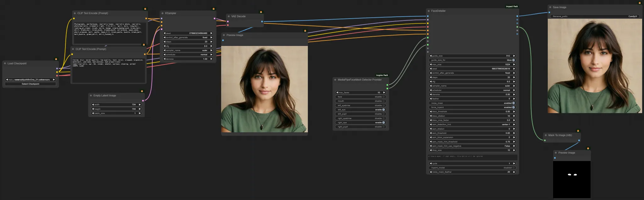Increase Empty Latent width with right arrow
This screenshot has width=644, height=200.
140,105
